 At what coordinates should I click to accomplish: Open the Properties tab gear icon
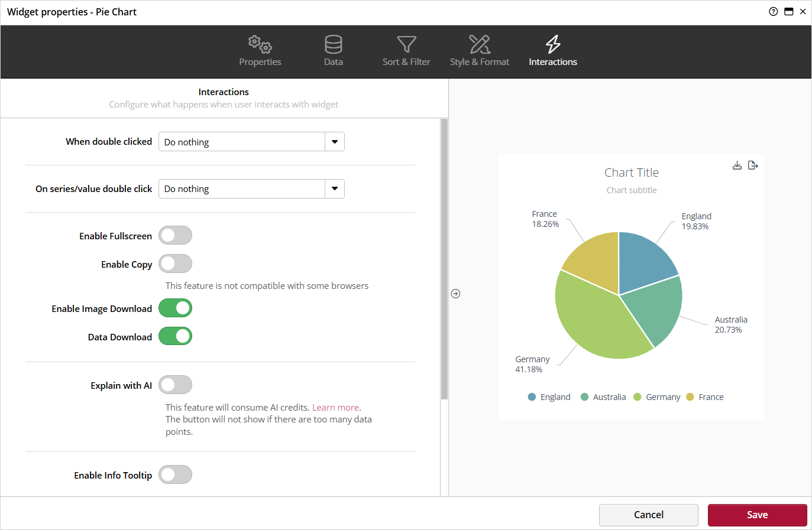260,44
